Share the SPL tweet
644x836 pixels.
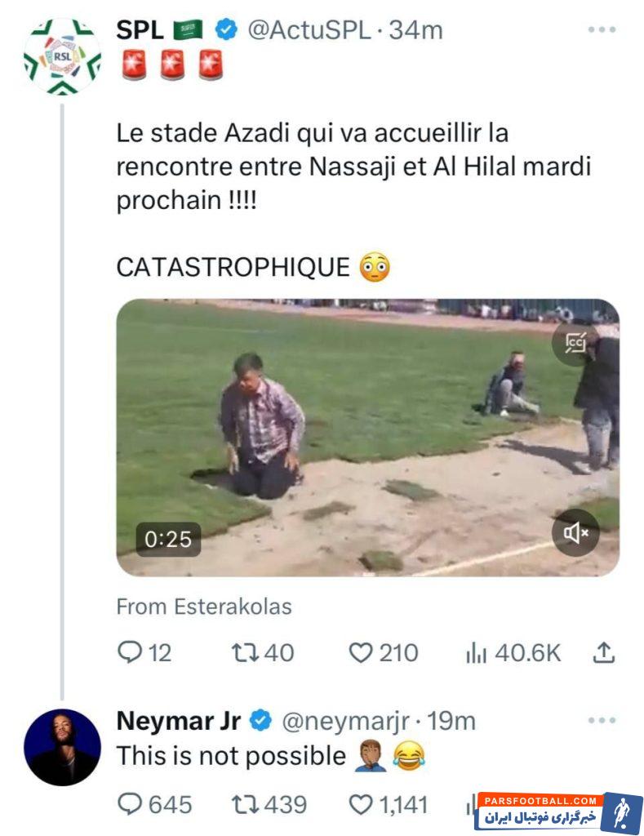602,652
